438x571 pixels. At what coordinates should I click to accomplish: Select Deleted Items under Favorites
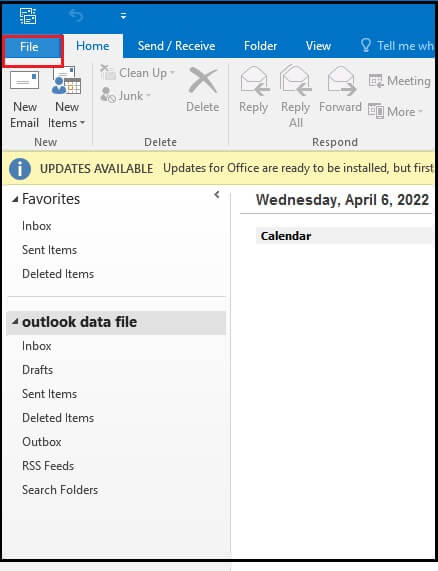pyautogui.click(x=58, y=274)
